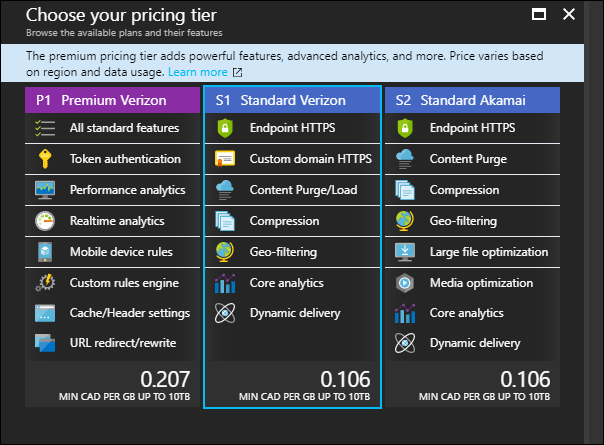Viewport: 604px width, 445px height.
Task: Click the Custom domain HTTPS certificate icon
Action: [x=225, y=159]
